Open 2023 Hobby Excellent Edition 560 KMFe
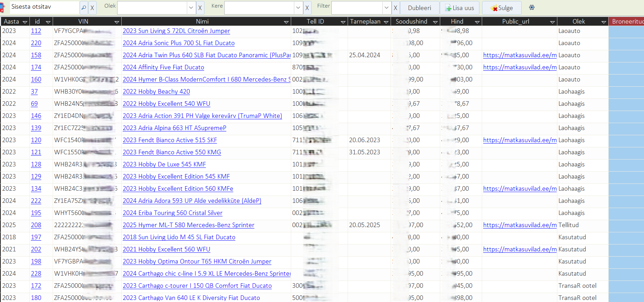This screenshot has height=302, width=644. (178, 189)
